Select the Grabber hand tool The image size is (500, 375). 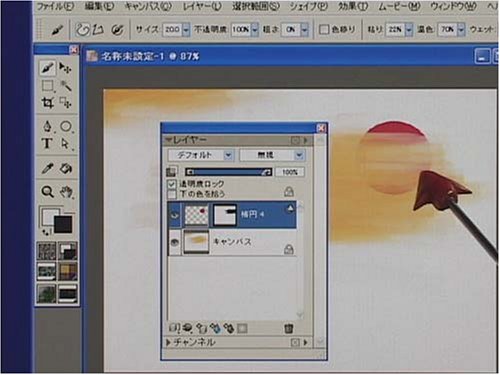66,192
